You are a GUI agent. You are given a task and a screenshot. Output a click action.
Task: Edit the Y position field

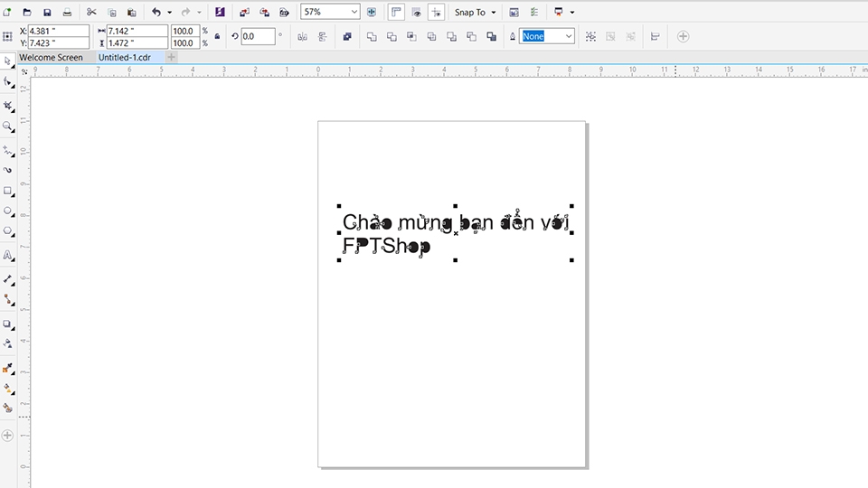click(58, 42)
